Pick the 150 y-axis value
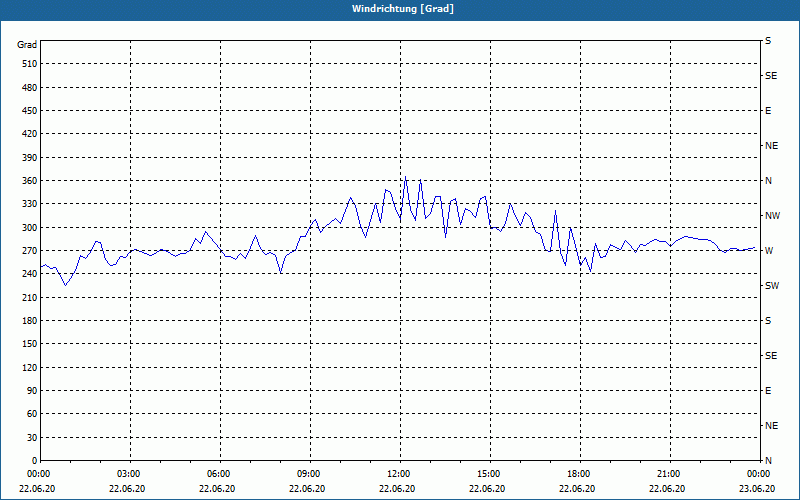The image size is (800, 500). (x=30, y=343)
